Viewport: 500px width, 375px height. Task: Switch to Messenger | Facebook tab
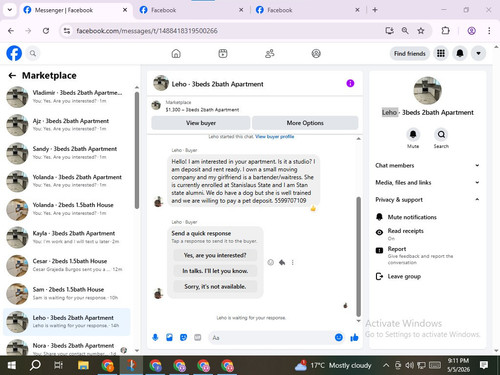[x=75, y=10]
